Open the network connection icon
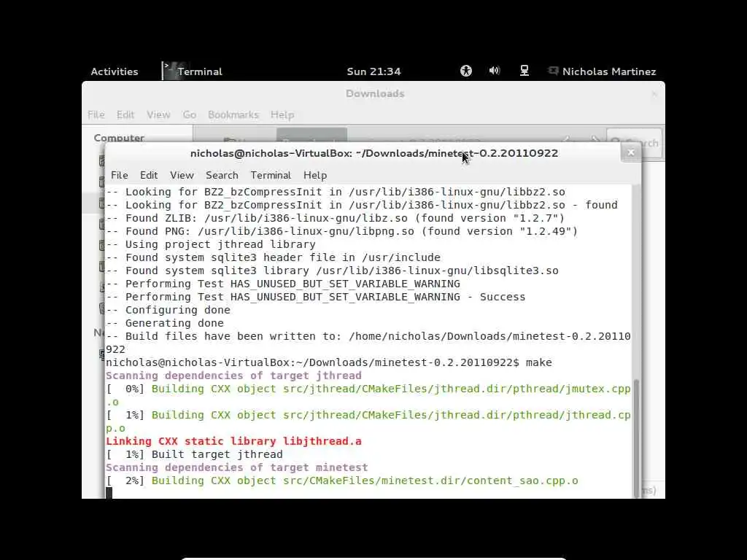This screenshot has width=747, height=560. coord(524,71)
